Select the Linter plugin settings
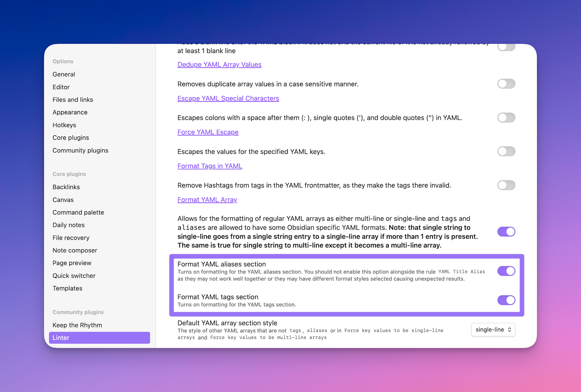The height and width of the screenshot is (392, 581). click(x=99, y=338)
